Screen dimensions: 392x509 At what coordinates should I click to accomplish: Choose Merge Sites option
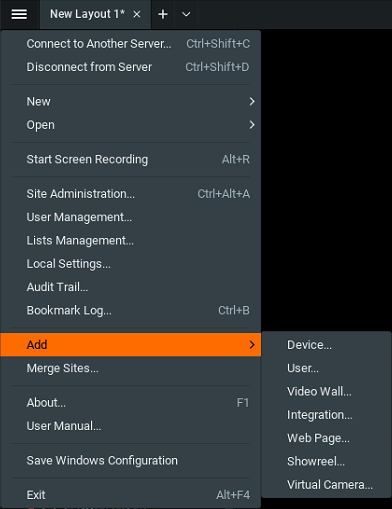(x=131, y=368)
